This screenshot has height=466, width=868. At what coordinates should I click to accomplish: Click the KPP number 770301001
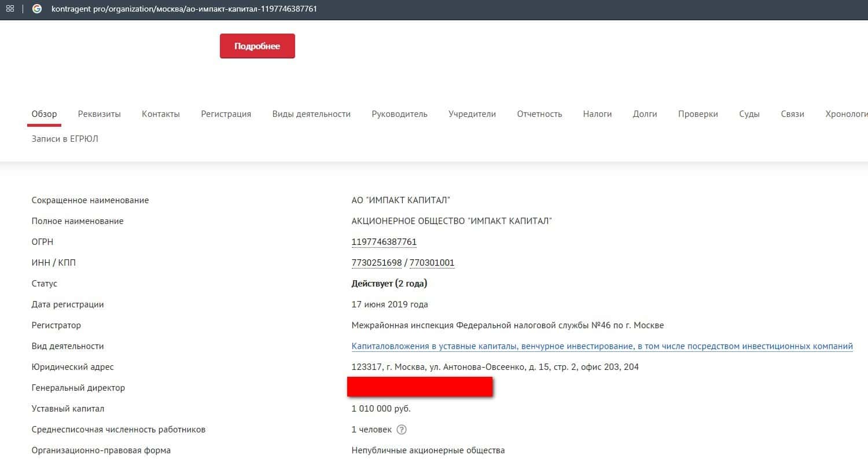click(432, 263)
